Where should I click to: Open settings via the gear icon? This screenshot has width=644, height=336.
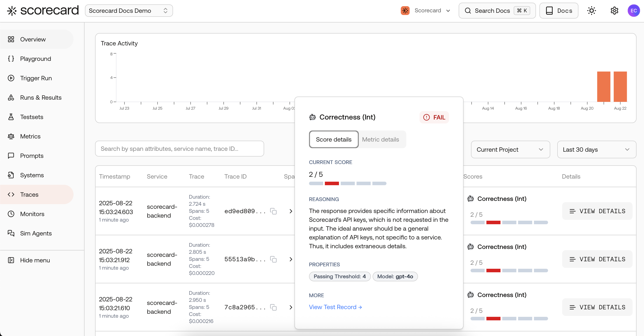click(614, 11)
